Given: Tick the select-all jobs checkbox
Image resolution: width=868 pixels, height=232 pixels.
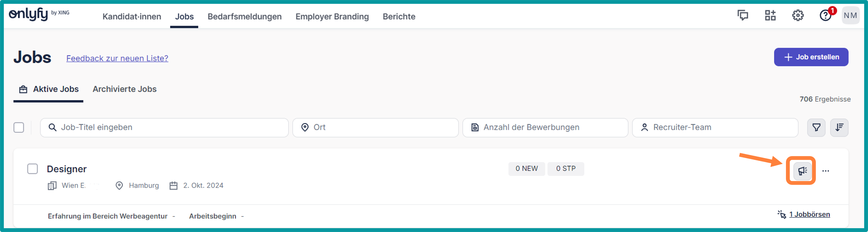Looking at the screenshot, I should (19, 127).
